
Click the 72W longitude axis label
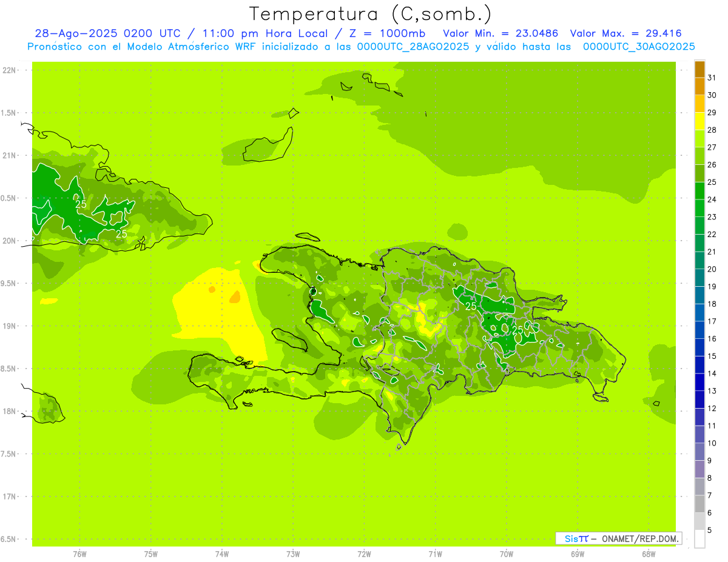point(365,554)
